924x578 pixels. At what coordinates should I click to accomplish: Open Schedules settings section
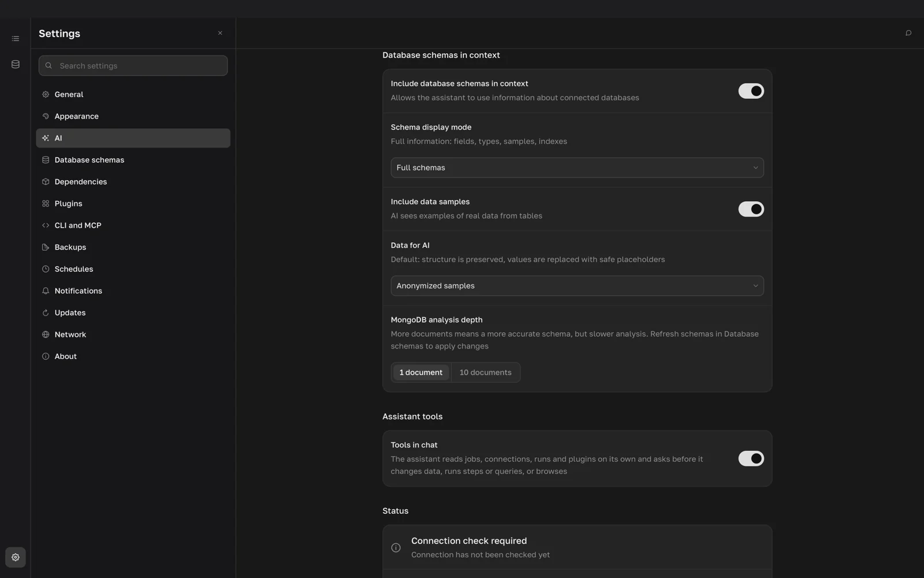coord(133,269)
